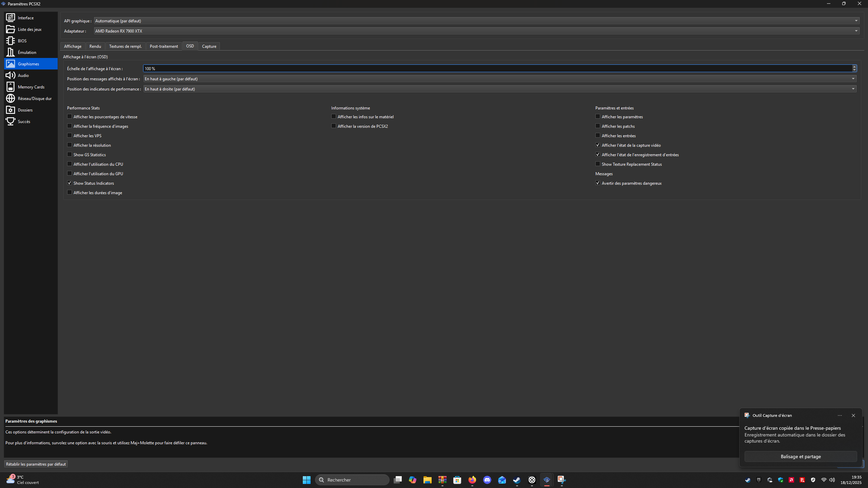Open the Interface settings icon
The image size is (868, 488).
point(11,18)
